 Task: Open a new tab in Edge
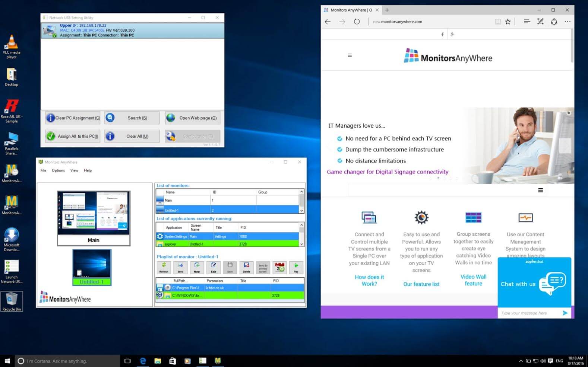click(x=387, y=10)
